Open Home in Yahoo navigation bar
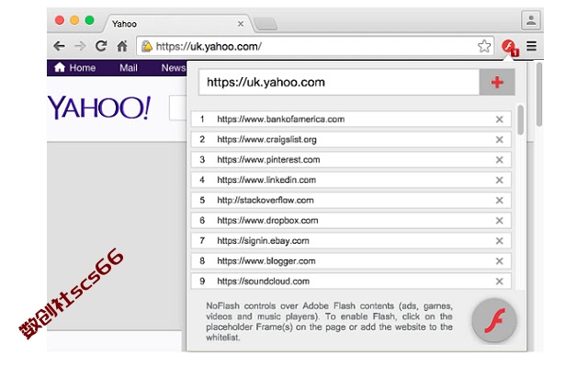This screenshot has width=588, height=368. click(x=74, y=68)
